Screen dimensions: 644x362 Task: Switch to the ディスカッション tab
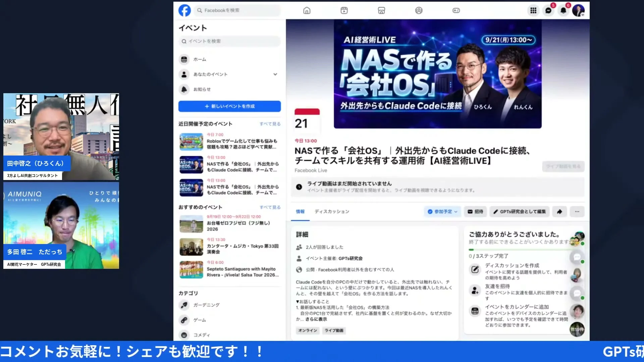[x=332, y=212]
